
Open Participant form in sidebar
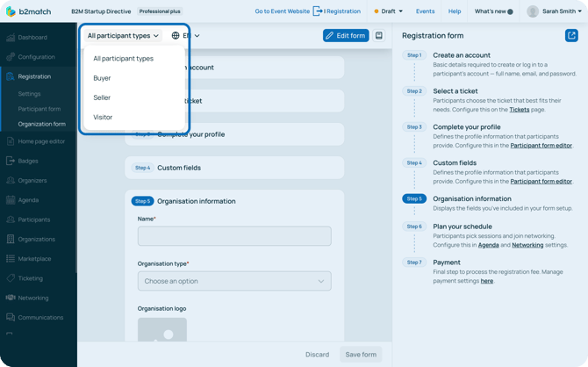39,109
